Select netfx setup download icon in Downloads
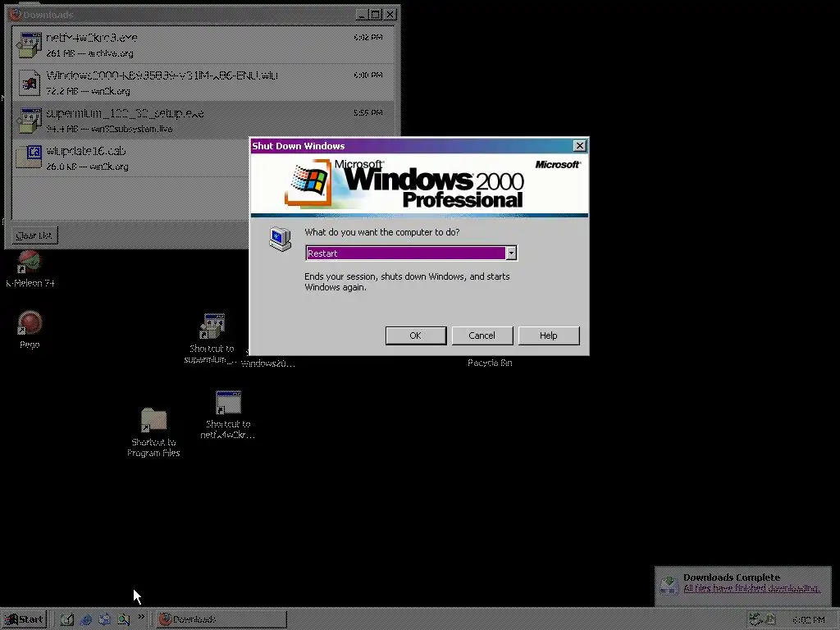Screen dimensions: 840x630 (x=30, y=45)
